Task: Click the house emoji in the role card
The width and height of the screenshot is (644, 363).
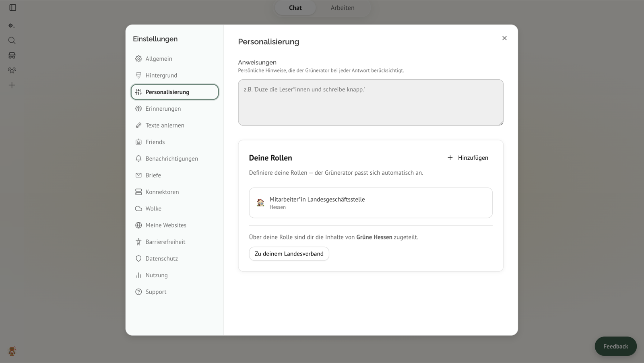Action: (x=260, y=202)
